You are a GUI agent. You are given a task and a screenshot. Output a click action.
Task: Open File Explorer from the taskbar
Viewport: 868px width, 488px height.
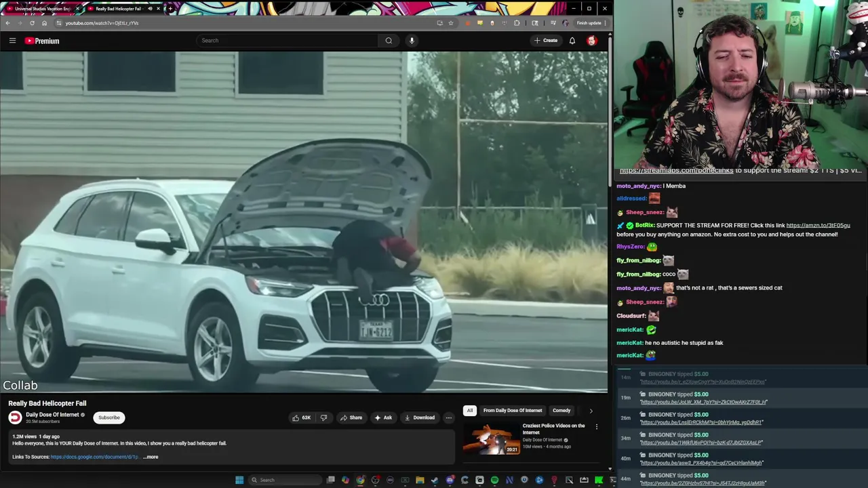click(x=420, y=480)
